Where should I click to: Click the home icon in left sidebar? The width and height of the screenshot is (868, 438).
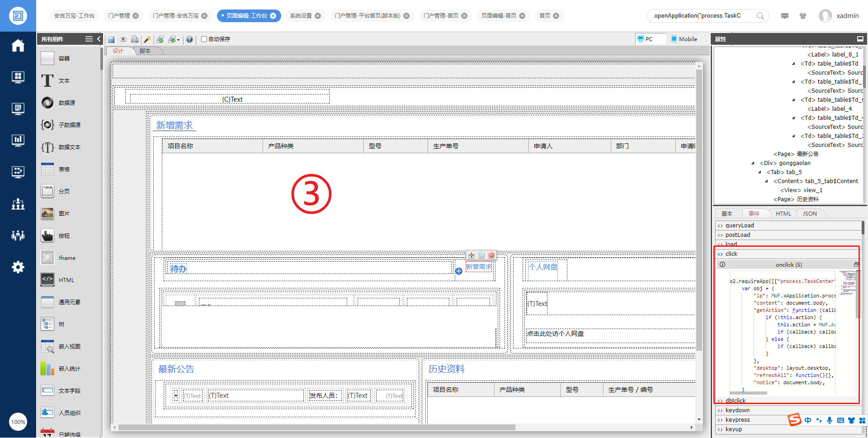coord(18,46)
